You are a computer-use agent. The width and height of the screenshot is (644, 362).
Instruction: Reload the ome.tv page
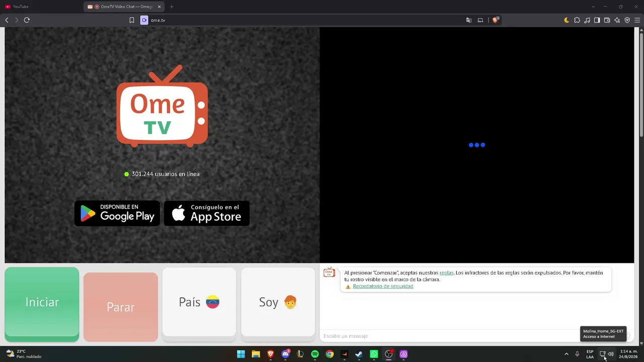point(27,20)
